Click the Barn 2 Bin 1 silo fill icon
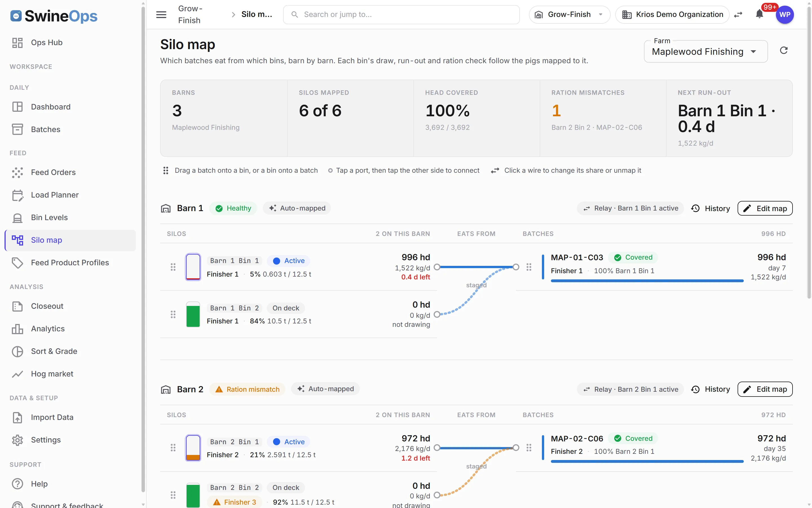This screenshot has width=812, height=508. tap(193, 448)
